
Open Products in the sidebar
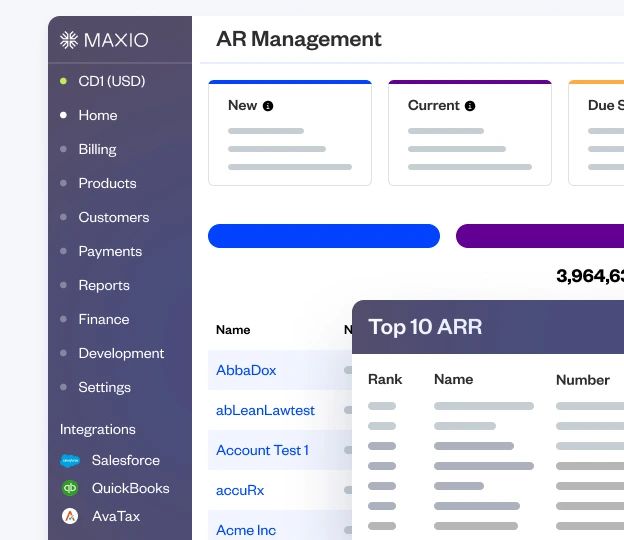tap(107, 183)
